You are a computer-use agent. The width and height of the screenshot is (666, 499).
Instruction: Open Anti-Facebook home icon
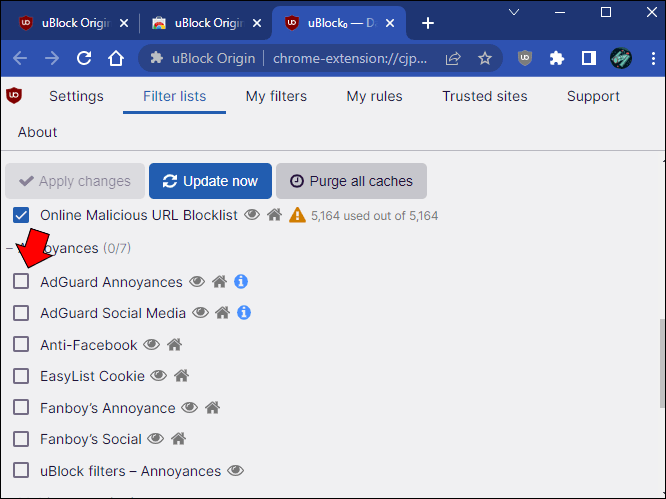[x=174, y=344]
